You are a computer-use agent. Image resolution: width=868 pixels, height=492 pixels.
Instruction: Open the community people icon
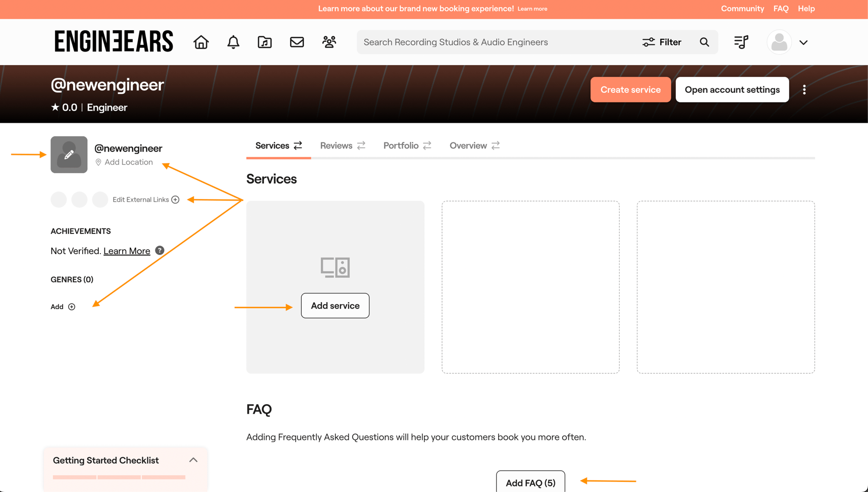[x=329, y=42]
